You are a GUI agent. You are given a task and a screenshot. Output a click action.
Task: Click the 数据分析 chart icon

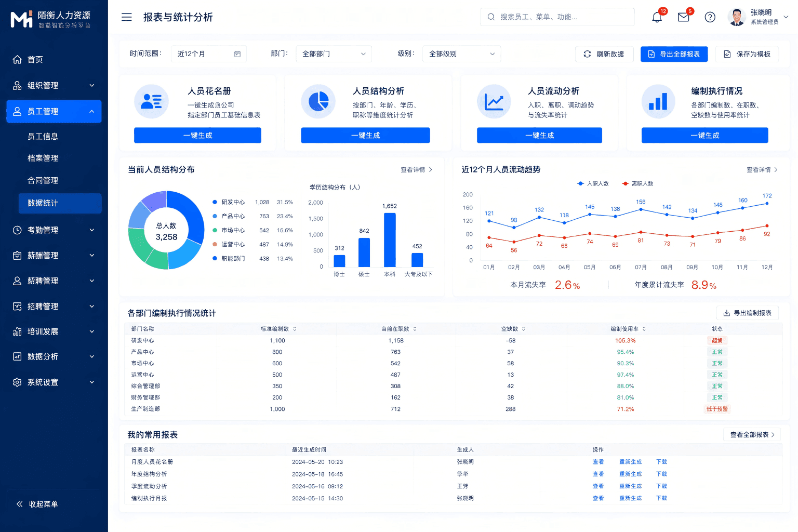point(17,356)
